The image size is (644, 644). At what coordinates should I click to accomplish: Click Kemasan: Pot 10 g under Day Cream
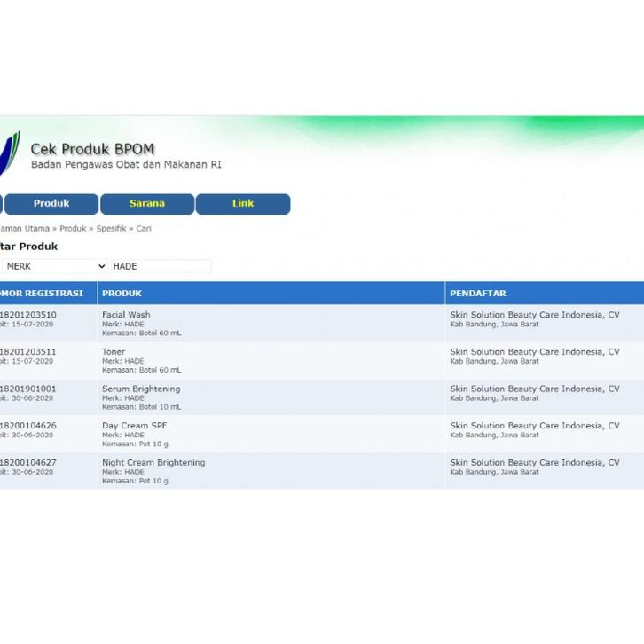tap(135, 444)
